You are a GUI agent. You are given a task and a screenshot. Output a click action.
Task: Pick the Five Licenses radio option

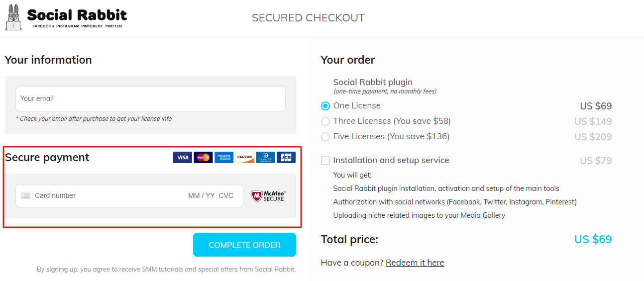pos(325,137)
